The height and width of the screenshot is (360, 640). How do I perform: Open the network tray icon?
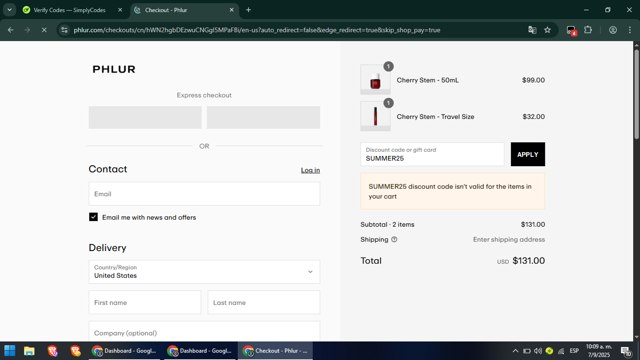pos(561,351)
